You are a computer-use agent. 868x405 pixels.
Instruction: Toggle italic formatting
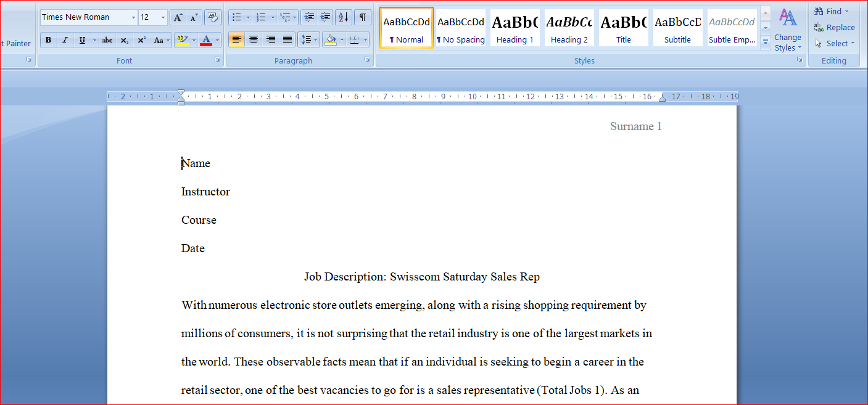65,40
